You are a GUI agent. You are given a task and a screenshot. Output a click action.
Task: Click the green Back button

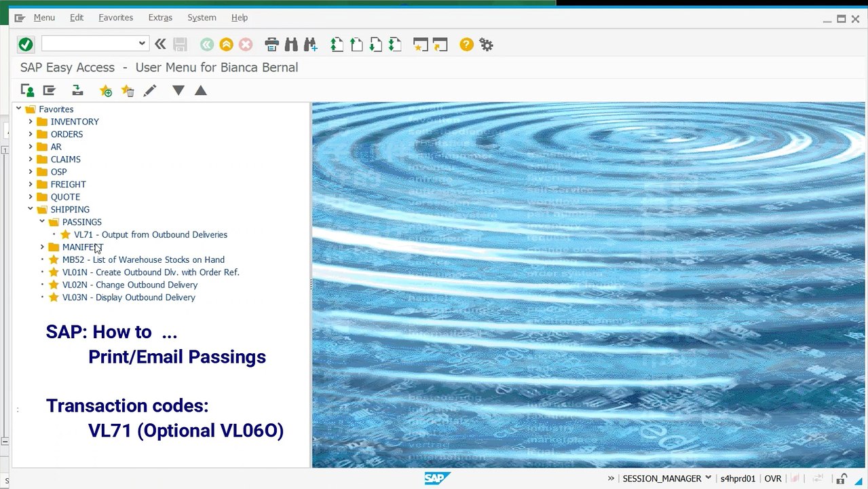[207, 45]
